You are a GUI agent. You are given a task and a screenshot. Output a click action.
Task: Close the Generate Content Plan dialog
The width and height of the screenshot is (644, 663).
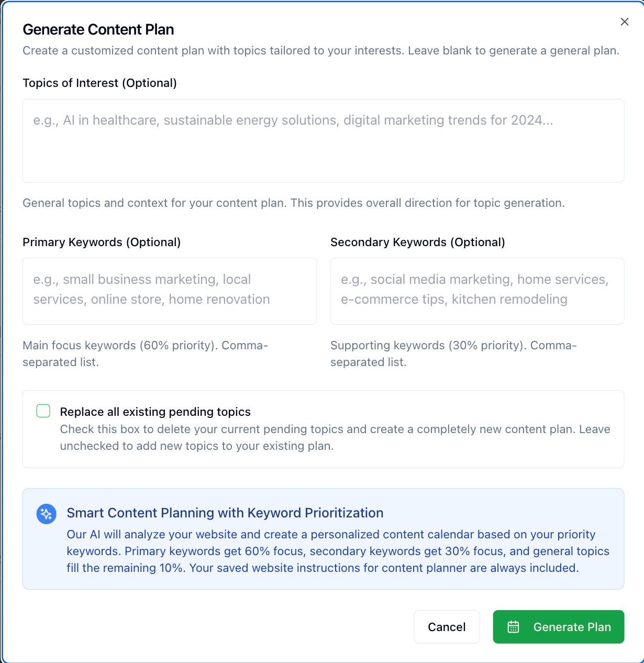tap(624, 21)
